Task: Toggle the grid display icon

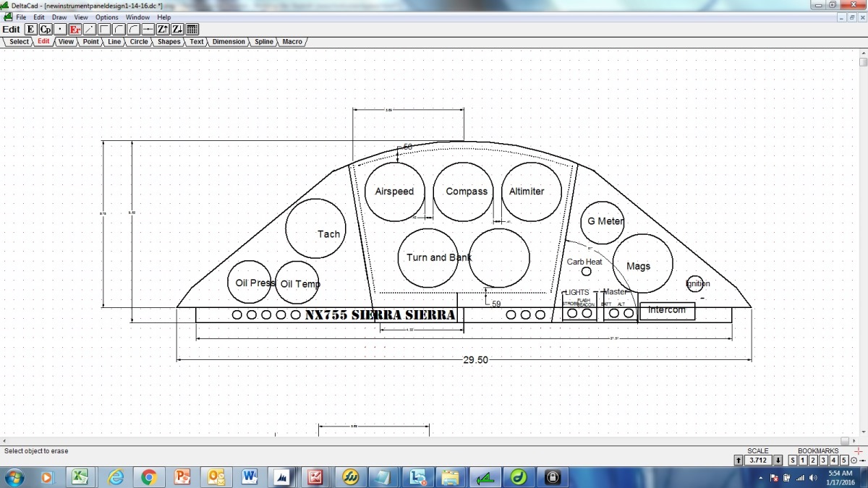Action: 192,30
